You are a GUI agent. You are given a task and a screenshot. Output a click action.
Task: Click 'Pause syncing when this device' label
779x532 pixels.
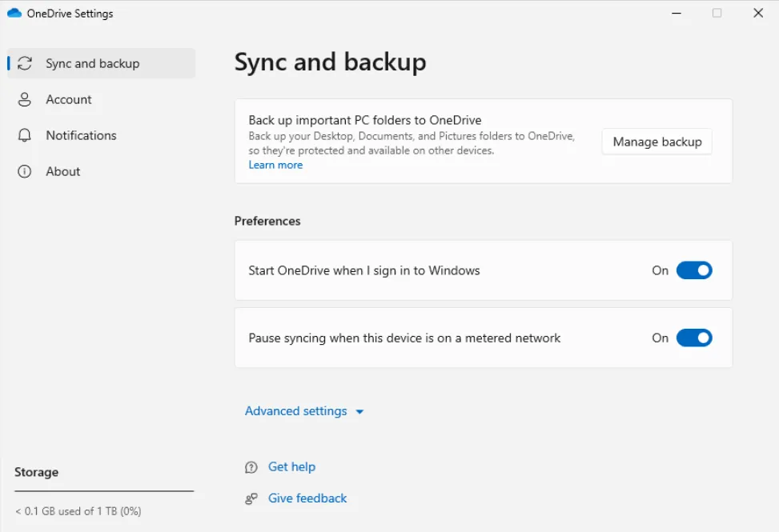coord(404,338)
